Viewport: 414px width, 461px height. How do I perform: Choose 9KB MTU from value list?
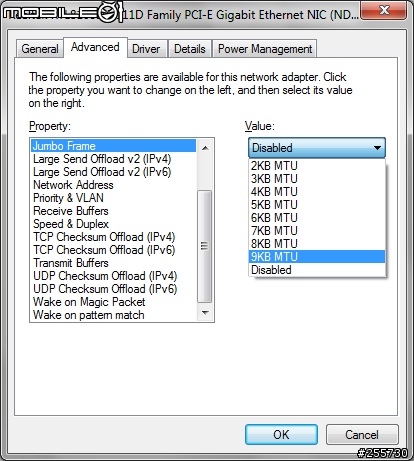pos(317,257)
